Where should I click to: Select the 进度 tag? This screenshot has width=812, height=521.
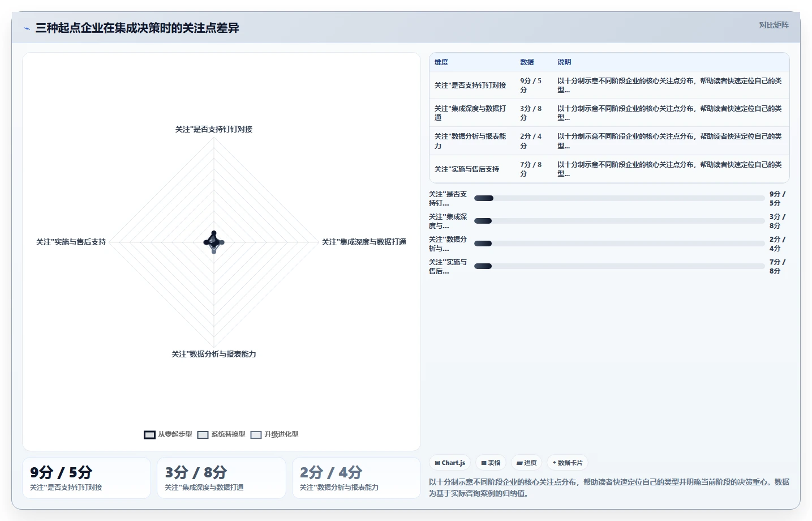[526, 463]
